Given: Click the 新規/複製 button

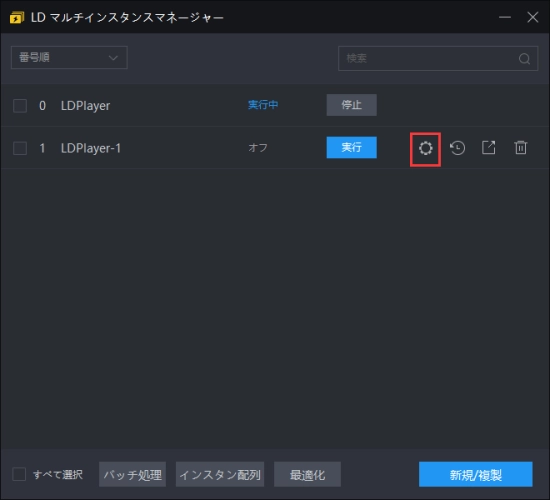Looking at the screenshot, I should point(476,474).
